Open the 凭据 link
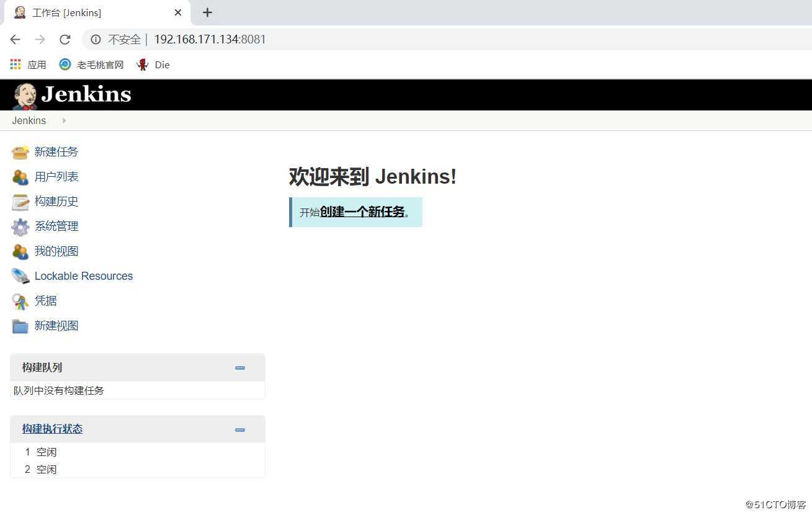The image size is (812, 515). 46,301
